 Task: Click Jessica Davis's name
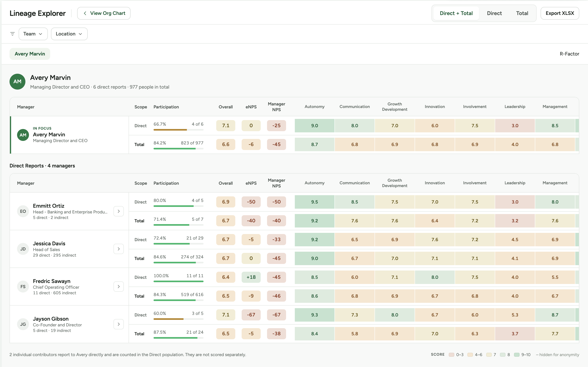click(x=49, y=244)
